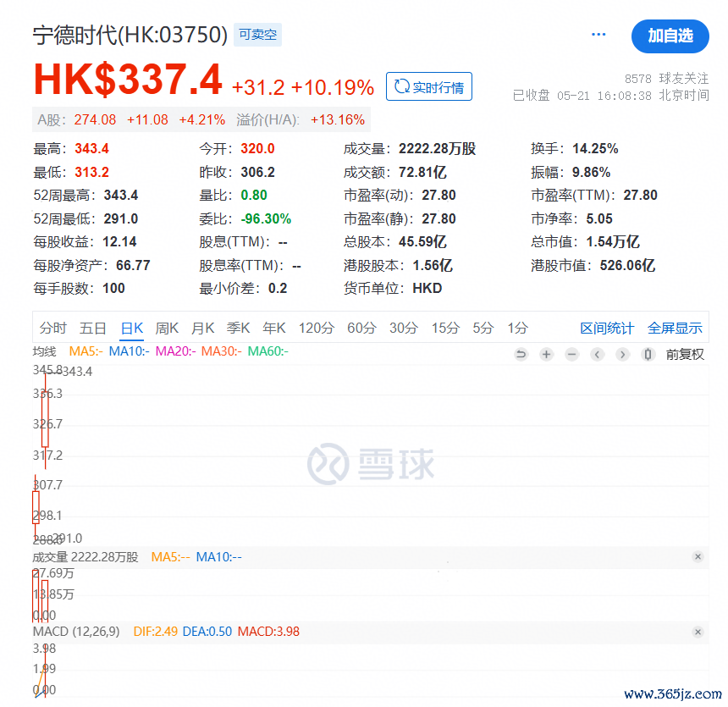
Task: Click the three-dot more options icon
Action: pyautogui.click(x=598, y=35)
